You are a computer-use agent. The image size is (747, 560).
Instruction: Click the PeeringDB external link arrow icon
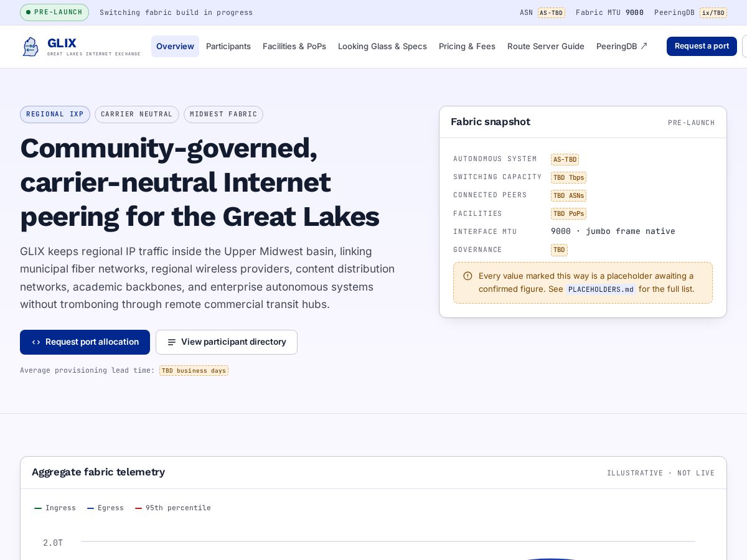644,46
